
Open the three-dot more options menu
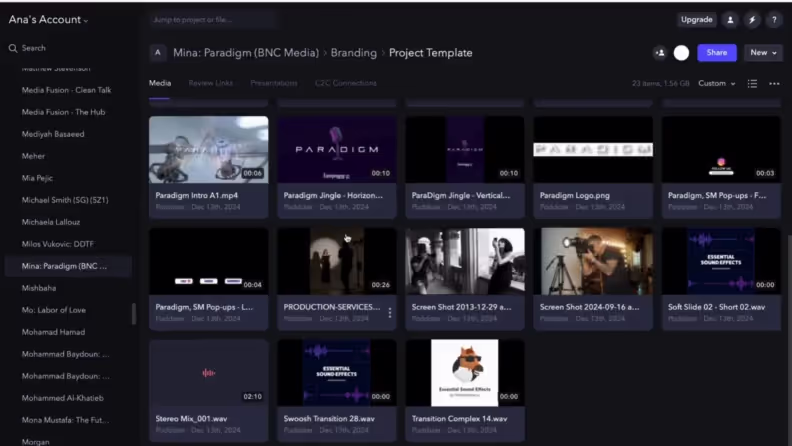pyautogui.click(x=774, y=83)
